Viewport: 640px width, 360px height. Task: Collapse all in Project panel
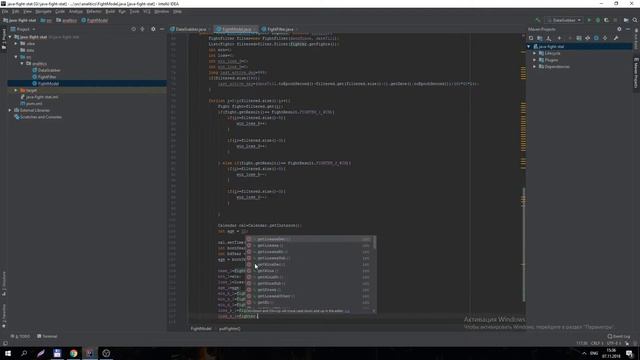click(x=142, y=29)
